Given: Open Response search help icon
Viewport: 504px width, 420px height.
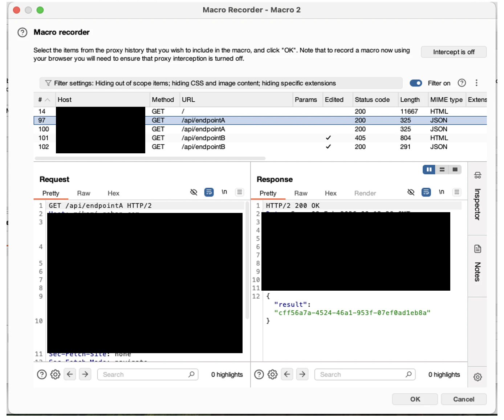Looking at the screenshot, I should (259, 374).
